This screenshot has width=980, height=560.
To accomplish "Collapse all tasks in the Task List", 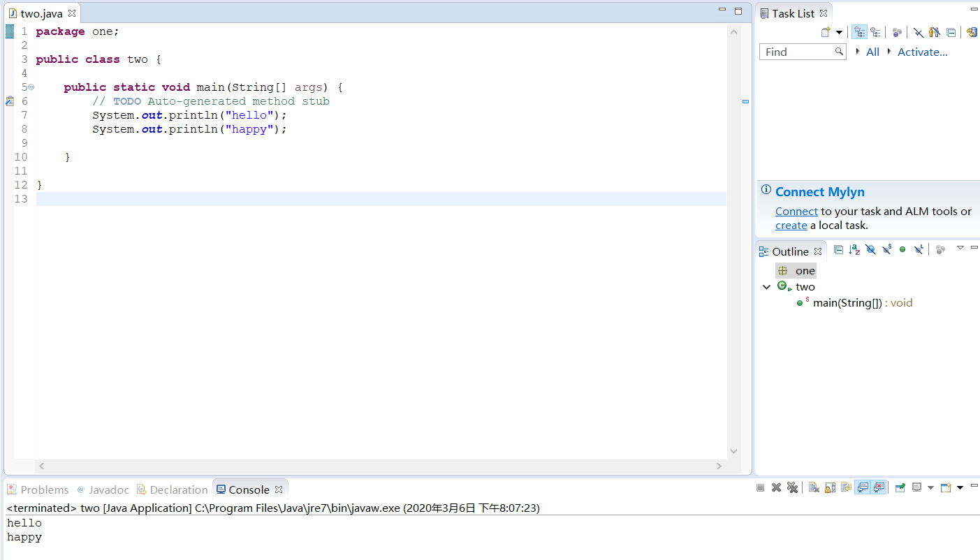I will click(x=951, y=32).
